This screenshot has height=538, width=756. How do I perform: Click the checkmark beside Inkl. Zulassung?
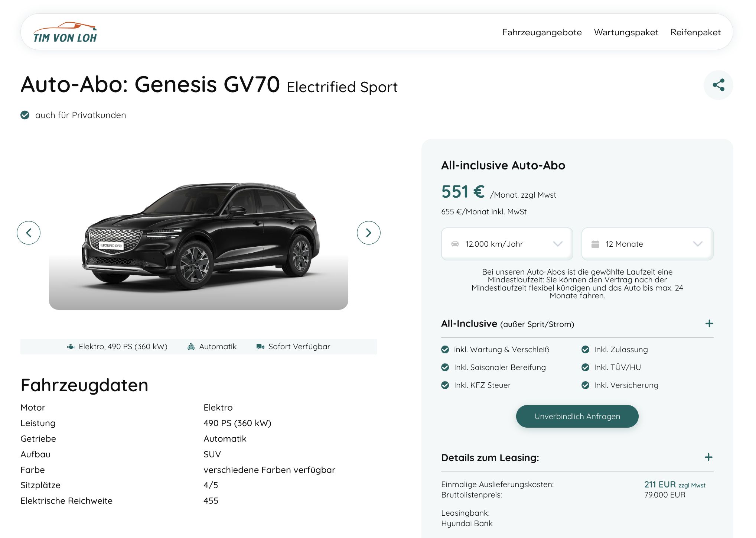coord(586,350)
